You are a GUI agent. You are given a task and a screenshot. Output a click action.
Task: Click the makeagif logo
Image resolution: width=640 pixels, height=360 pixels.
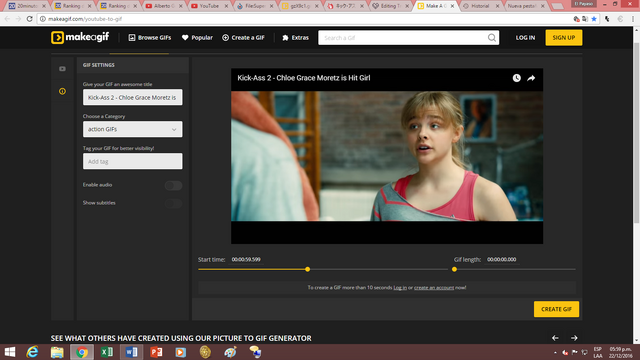[80, 38]
